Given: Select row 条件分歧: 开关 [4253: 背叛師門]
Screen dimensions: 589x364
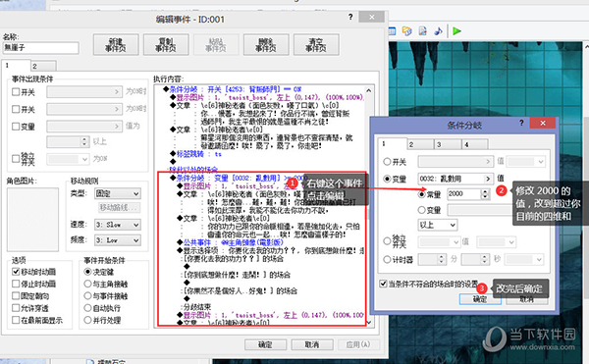Looking at the screenshot, I should tap(233, 89).
